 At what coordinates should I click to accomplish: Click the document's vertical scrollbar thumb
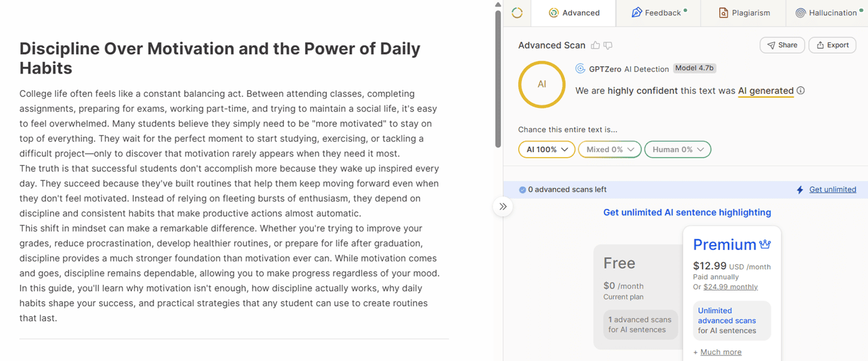coord(498,78)
